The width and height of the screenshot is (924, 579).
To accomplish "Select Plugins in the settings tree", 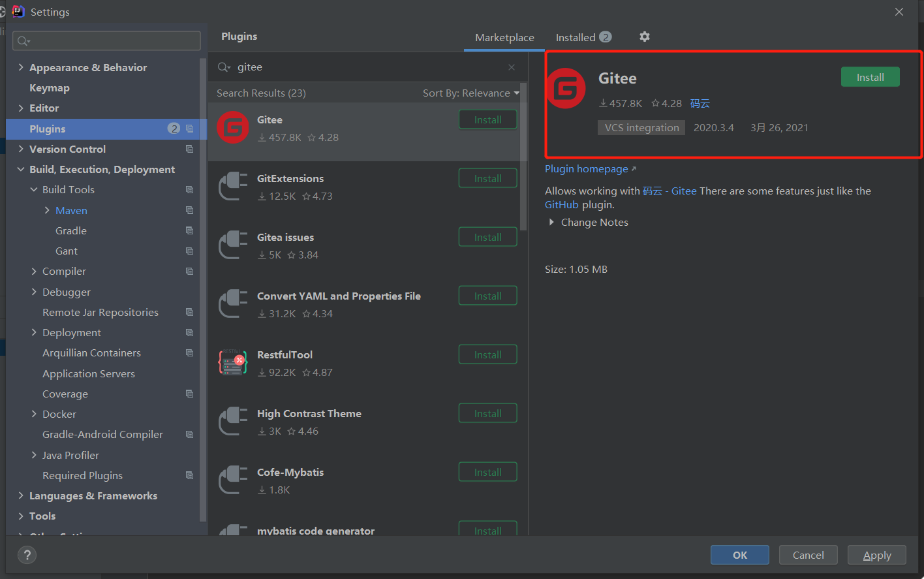I will (x=106, y=129).
